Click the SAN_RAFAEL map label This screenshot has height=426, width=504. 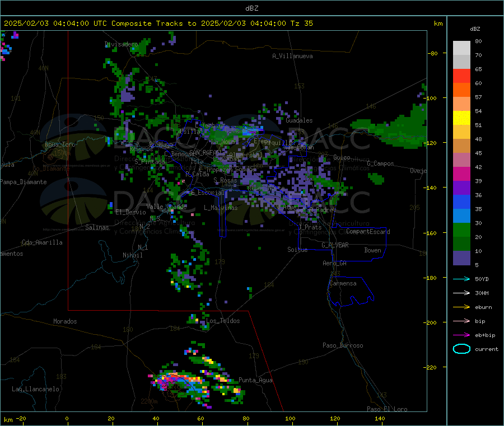coord(205,152)
